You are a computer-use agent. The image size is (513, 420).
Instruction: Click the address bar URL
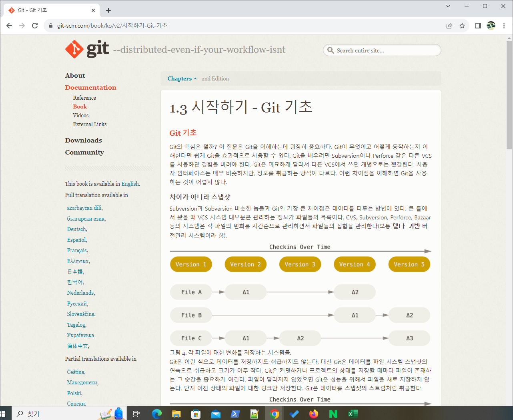click(112, 26)
